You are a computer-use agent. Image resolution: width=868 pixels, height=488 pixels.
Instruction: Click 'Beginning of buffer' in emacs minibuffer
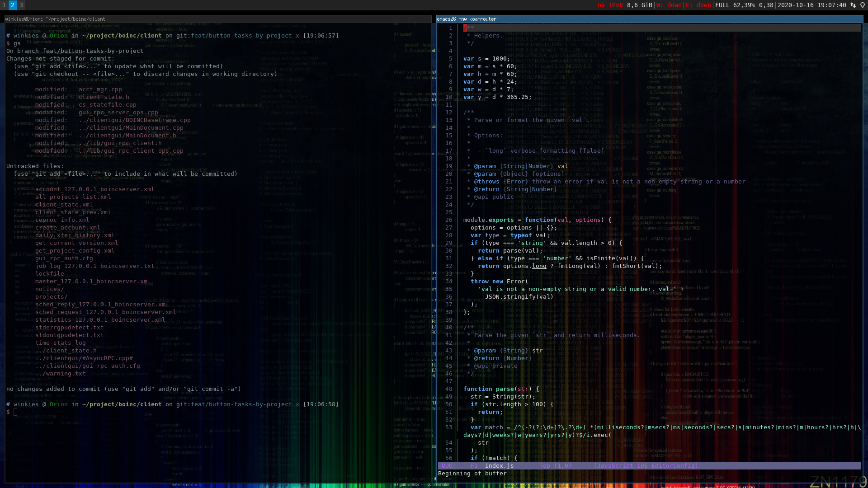472,474
